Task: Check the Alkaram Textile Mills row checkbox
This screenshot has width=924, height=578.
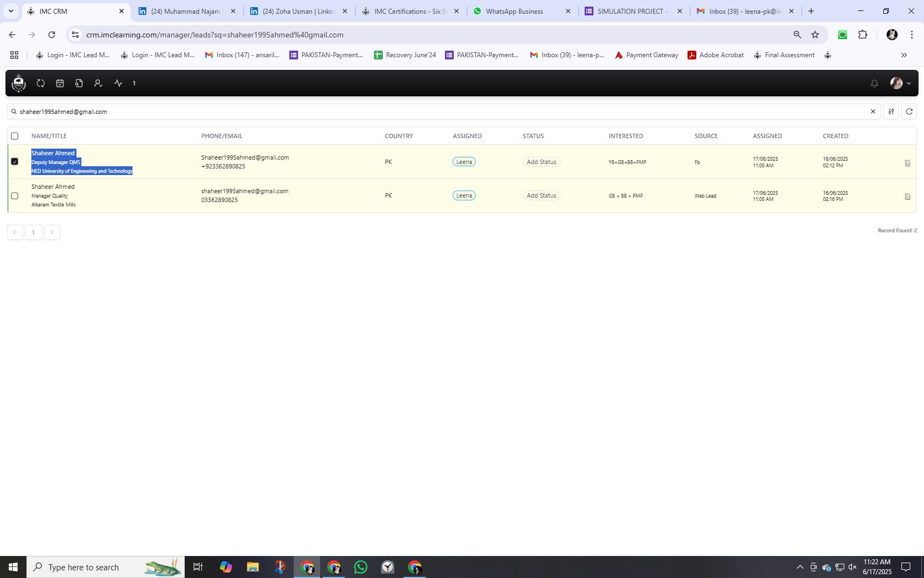Action: click(15, 195)
